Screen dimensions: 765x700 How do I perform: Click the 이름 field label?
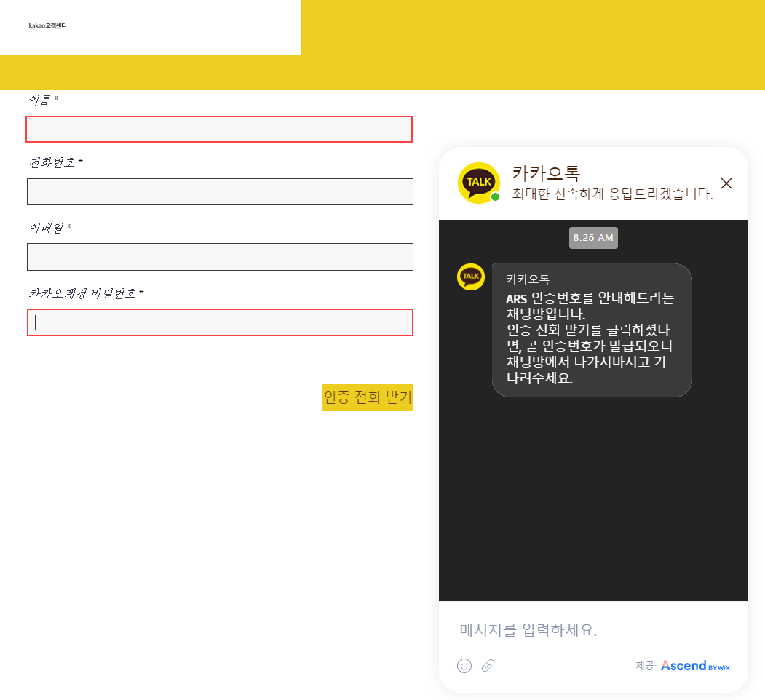pos(44,100)
